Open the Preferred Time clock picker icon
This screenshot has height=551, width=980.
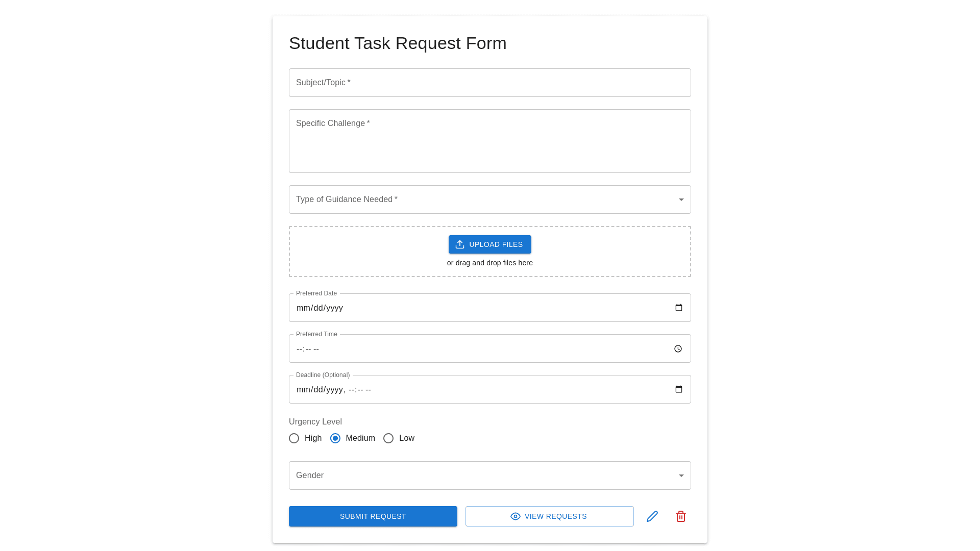click(x=678, y=349)
